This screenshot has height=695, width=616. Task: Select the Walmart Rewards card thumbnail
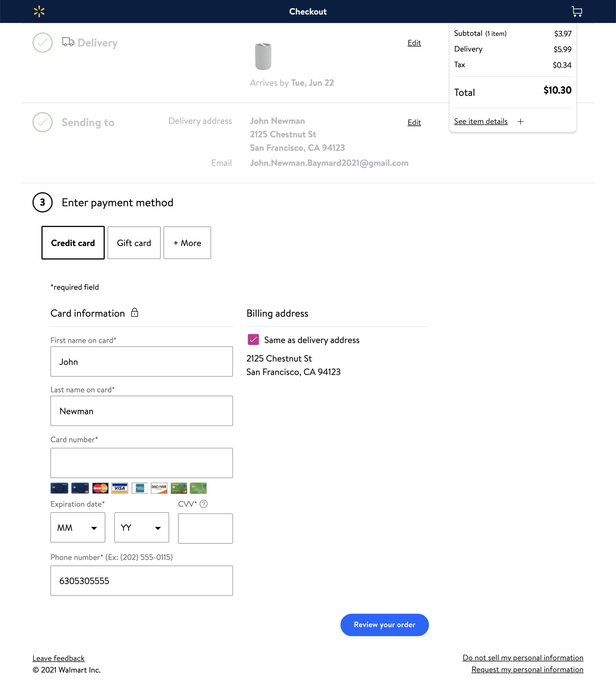click(x=59, y=488)
